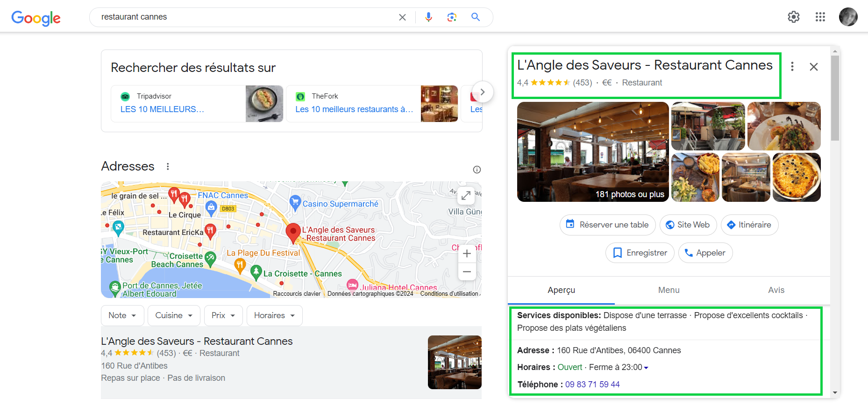868x406 pixels.
Task: Close the restaurant details panel
Action: click(814, 67)
